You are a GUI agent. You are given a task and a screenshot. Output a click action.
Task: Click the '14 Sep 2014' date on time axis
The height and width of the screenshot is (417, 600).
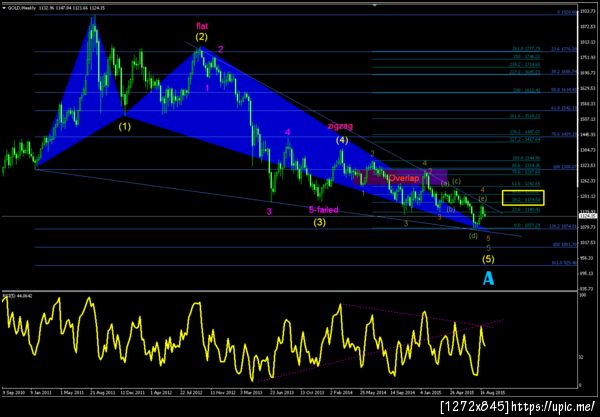tap(402, 393)
